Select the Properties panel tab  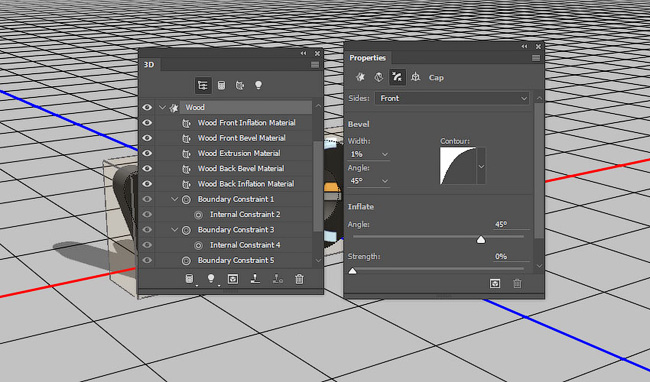click(x=367, y=58)
